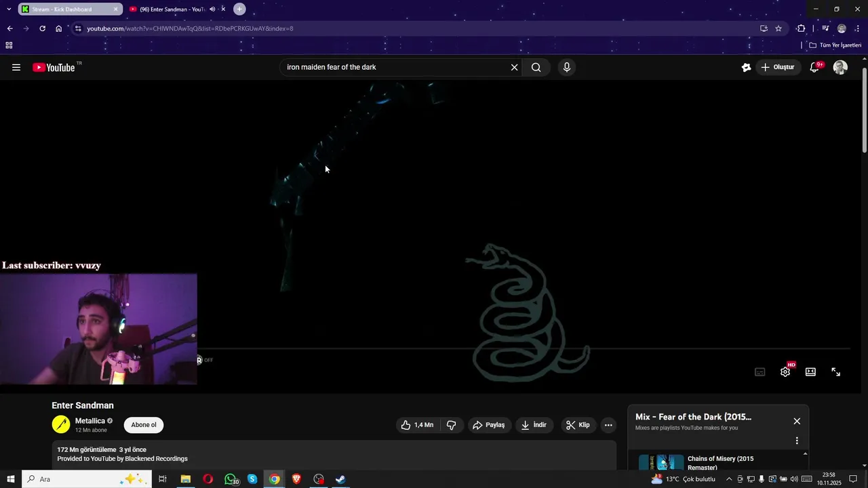Open the Mix playlist options kebab menu
This screenshot has height=488, width=868.
797,441
